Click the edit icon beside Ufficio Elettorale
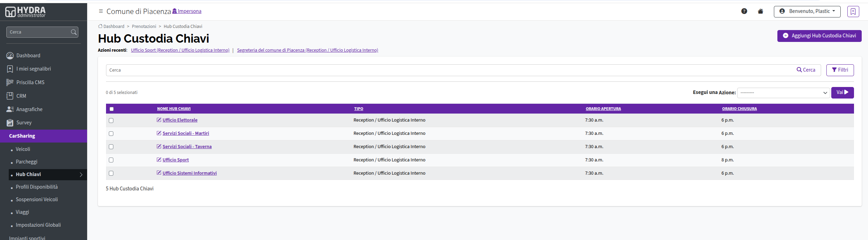The width and height of the screenshot is (868, 240). 159,120
